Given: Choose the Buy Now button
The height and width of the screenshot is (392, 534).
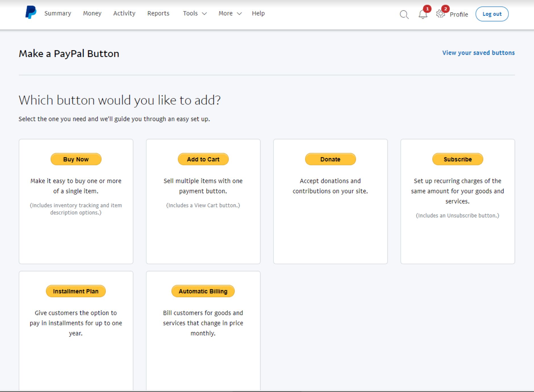Looking at the screenshot, I should click(76, 159).
